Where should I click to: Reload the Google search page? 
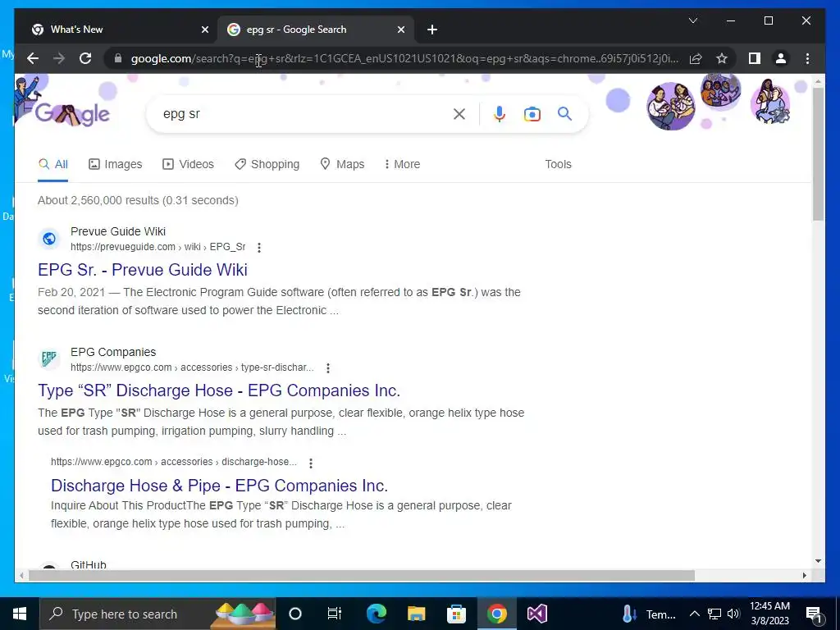[85, 58]
